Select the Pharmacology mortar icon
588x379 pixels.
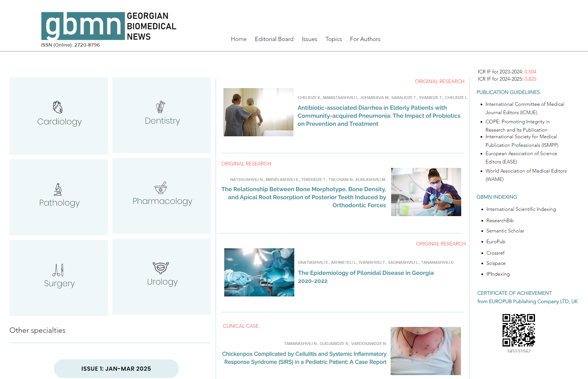(x=161, y=188)
